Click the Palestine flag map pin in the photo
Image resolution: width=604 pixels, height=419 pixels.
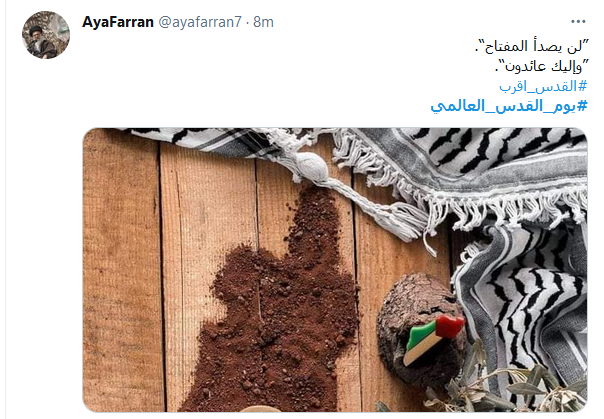point(433,339)
